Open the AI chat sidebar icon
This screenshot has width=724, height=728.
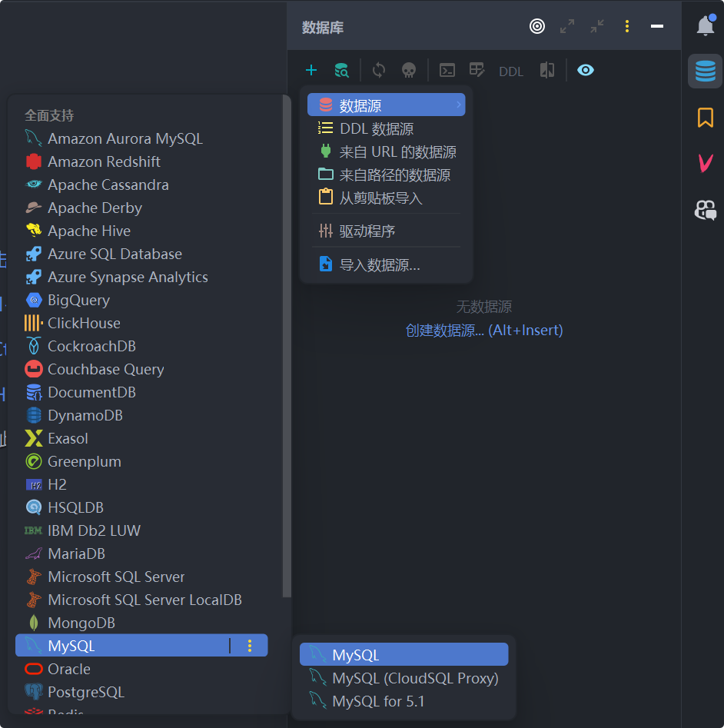(x=706, y=210)
